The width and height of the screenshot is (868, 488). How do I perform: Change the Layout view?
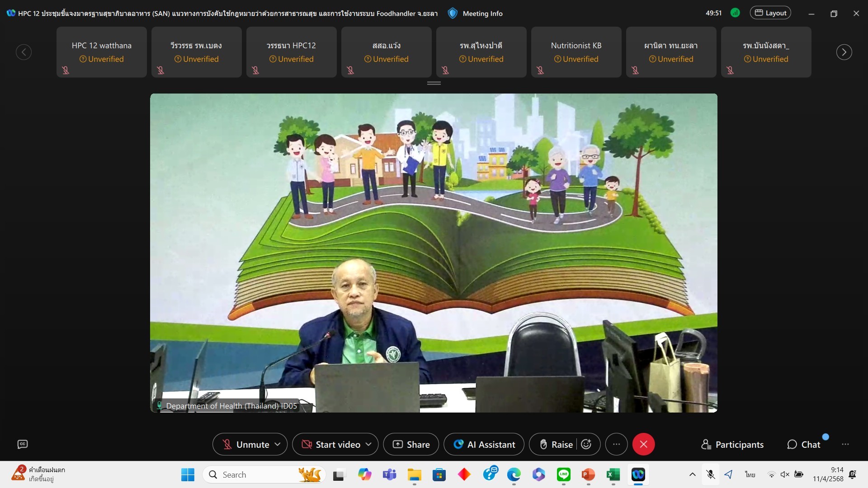pyautogui.click(x=770, y=13)
